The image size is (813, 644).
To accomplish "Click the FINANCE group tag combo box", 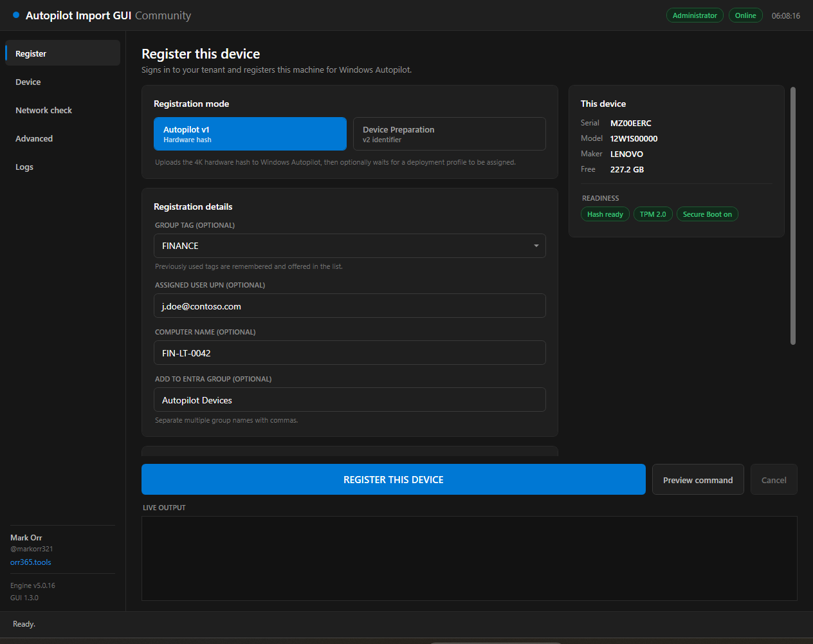I will pos(350,246).
